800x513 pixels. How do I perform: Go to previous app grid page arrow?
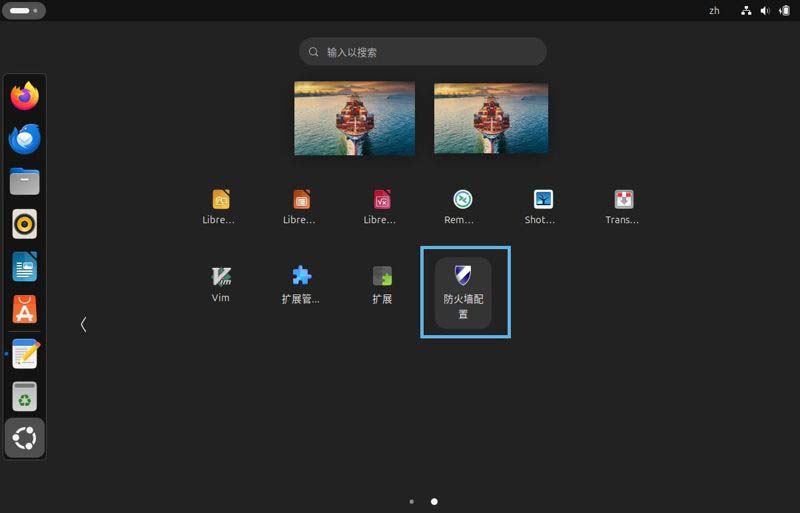tap(83, 324)
